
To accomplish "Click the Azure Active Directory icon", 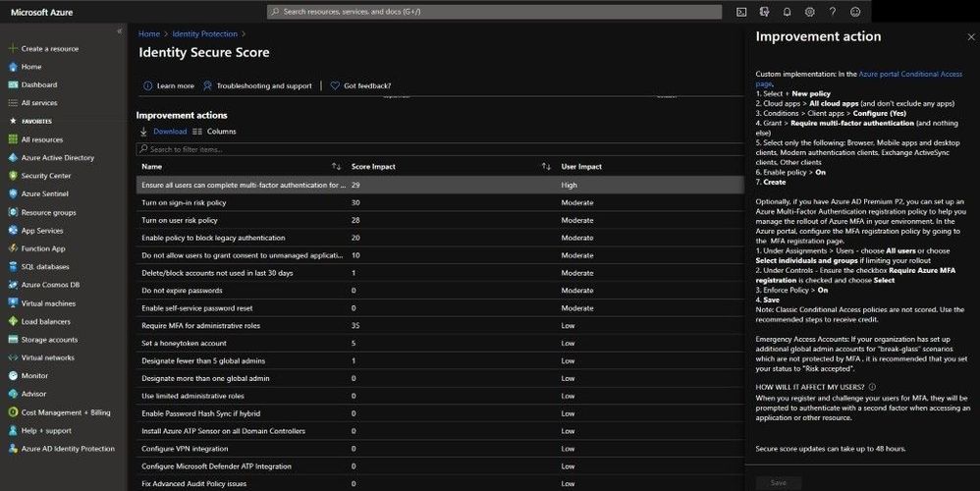I will click(x=13, y=157).
